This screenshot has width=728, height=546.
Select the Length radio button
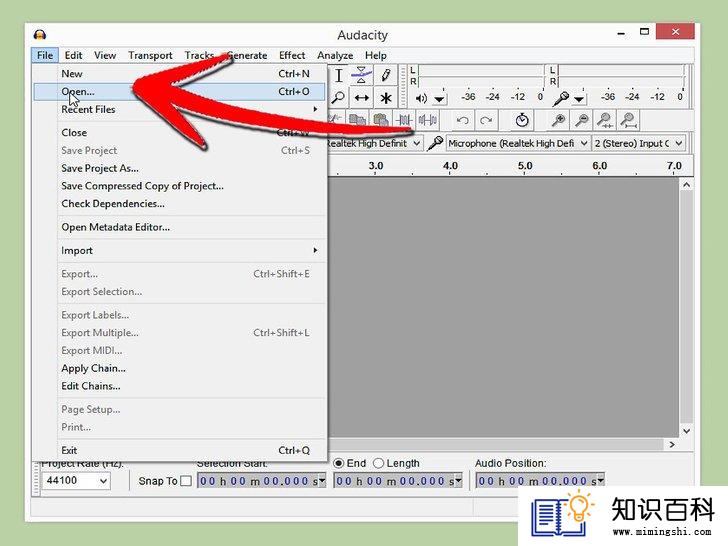point(378,463)
